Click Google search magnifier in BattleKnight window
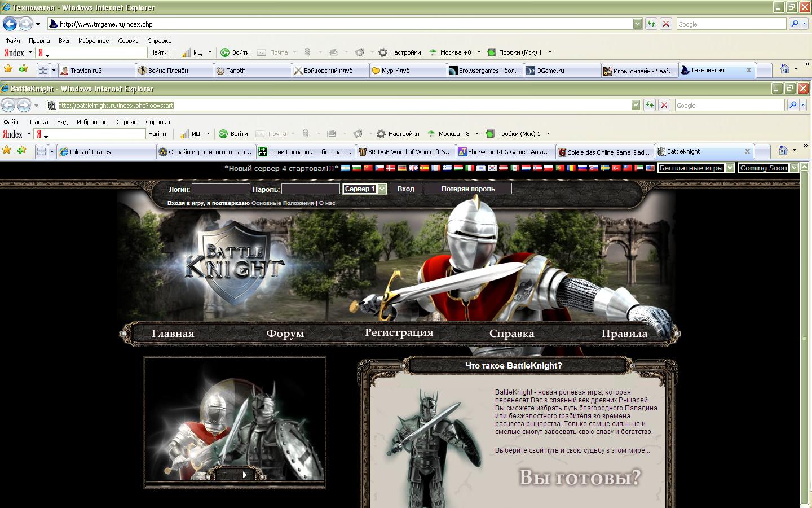This screenshot has width=812, height=508. (793, 105)
